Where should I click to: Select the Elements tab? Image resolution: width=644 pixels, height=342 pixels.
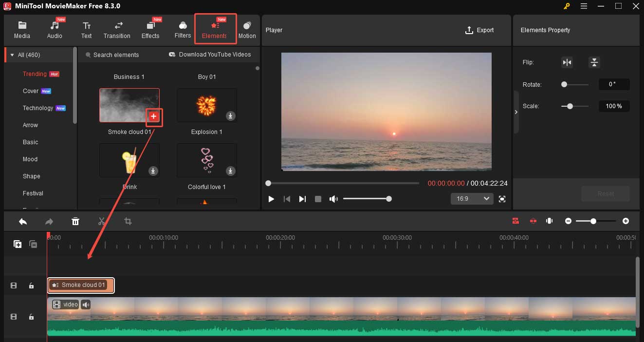(215, 29)
